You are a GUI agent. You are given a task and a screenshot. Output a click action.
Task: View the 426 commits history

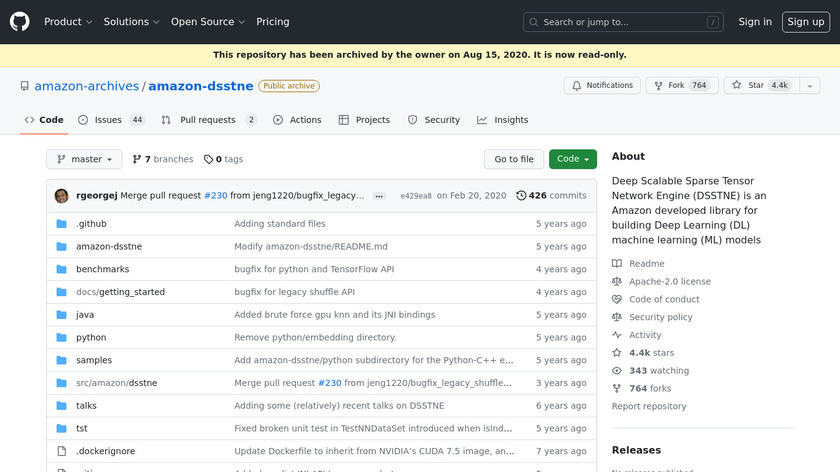point(552,196)
